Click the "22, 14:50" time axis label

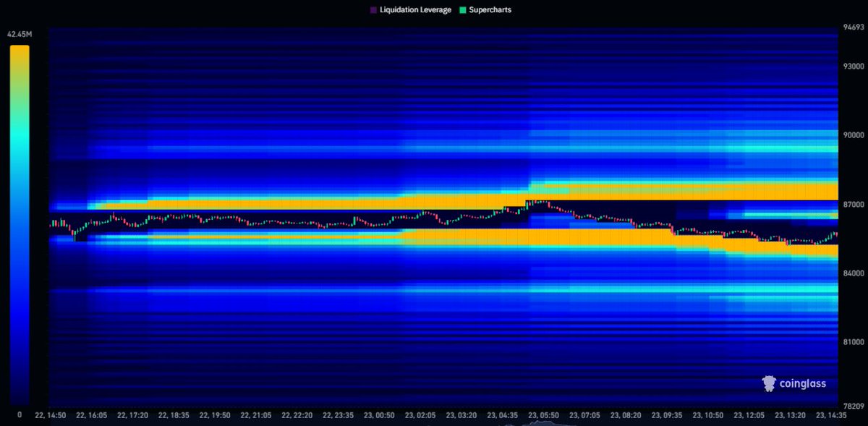(51, 416)
